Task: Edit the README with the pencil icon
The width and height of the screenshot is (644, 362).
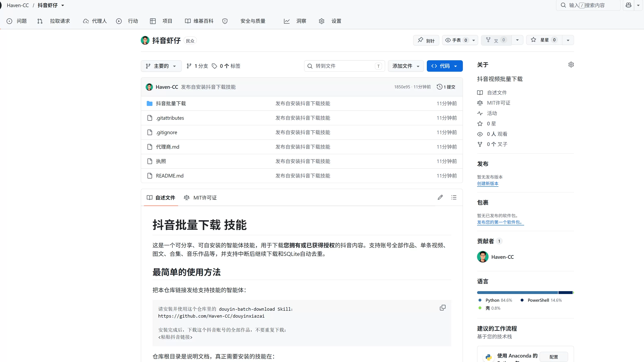Action: pyautogui.click(x=440, y=197)
